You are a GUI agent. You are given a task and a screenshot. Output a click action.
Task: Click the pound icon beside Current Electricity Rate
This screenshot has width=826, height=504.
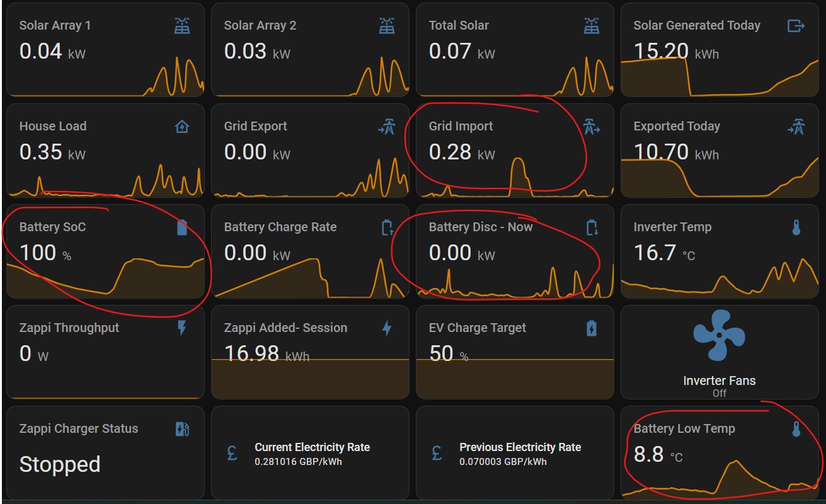[x=232, y=454]
